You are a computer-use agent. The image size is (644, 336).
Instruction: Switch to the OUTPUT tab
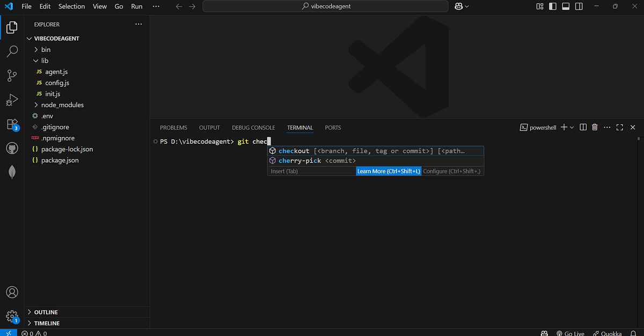209,128
